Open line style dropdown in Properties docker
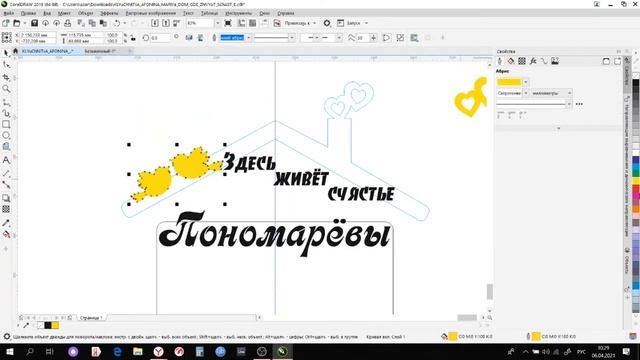Screen dimensions: 640x360 point(569,104)
